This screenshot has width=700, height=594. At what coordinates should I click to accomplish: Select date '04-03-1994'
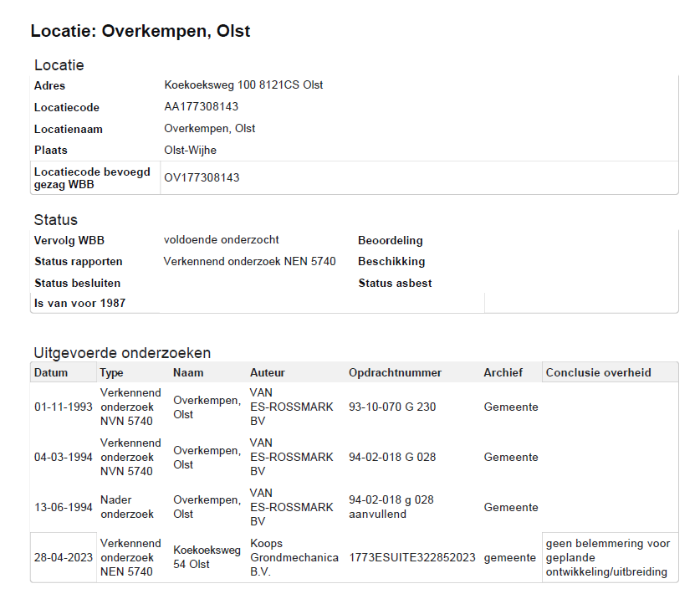[x=64, y=458]
